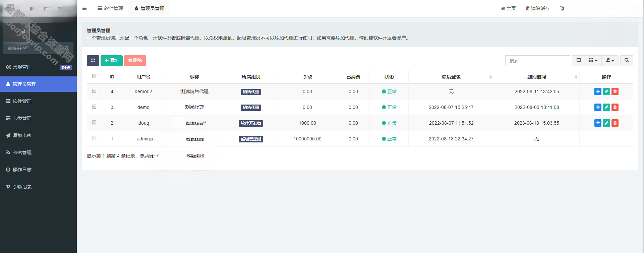
Task: Toggle the table card view icon
Action: 579,61
